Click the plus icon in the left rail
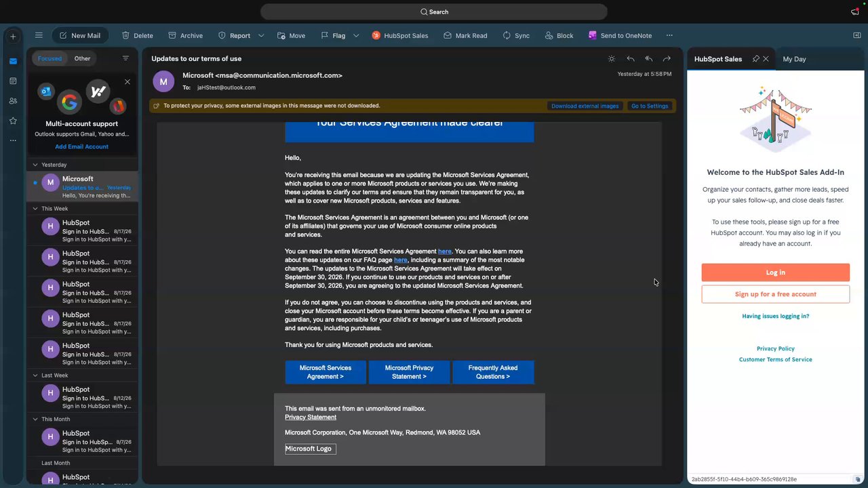This screenshot has width=868, height=488. [x=13, y=36]
